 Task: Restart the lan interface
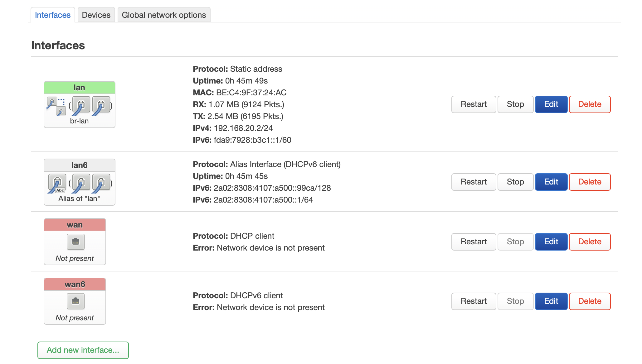(474, 104)
